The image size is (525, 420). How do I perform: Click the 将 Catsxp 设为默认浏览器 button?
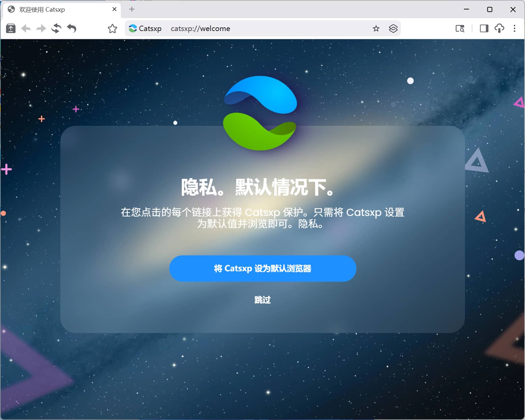point(263,269)
